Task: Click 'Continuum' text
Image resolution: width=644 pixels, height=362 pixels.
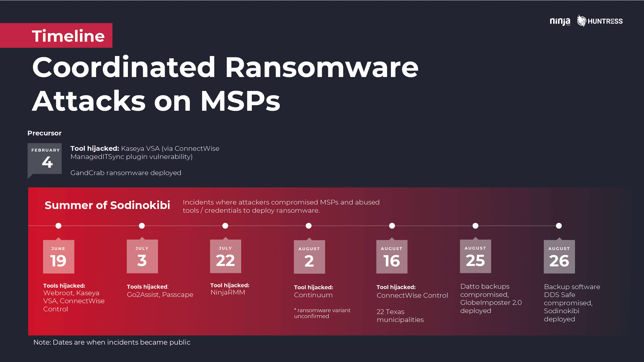Action: pyautogui.click(x=313, y=295)
